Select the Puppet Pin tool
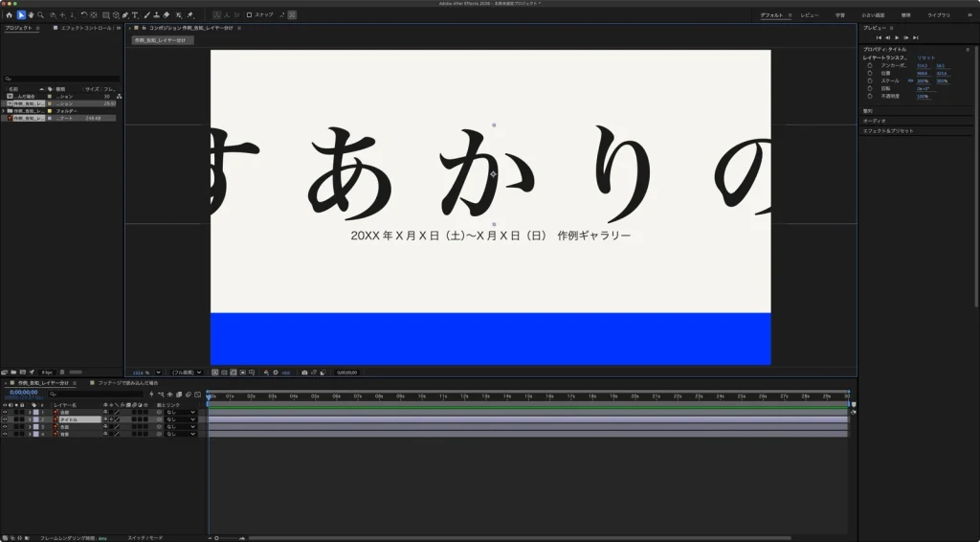Screen dimensions: 980x542 (190, 15)
